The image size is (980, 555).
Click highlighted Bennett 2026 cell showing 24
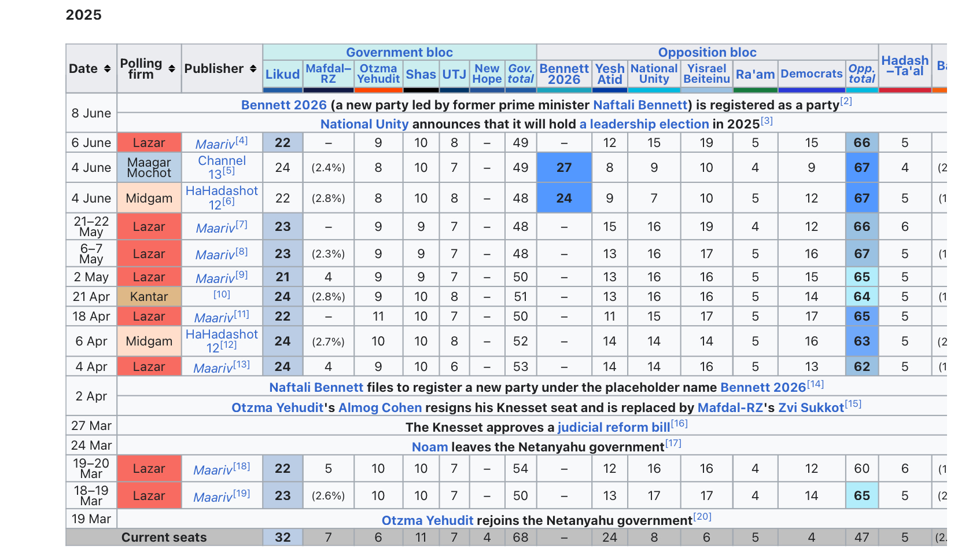coord(564,198)
